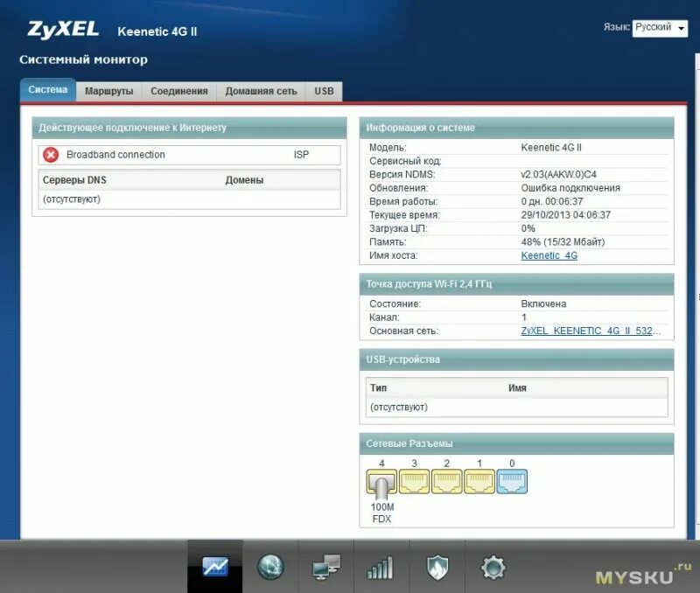Click the Точка доступа Wi-Fi 2,4 ГГц header

516,284
